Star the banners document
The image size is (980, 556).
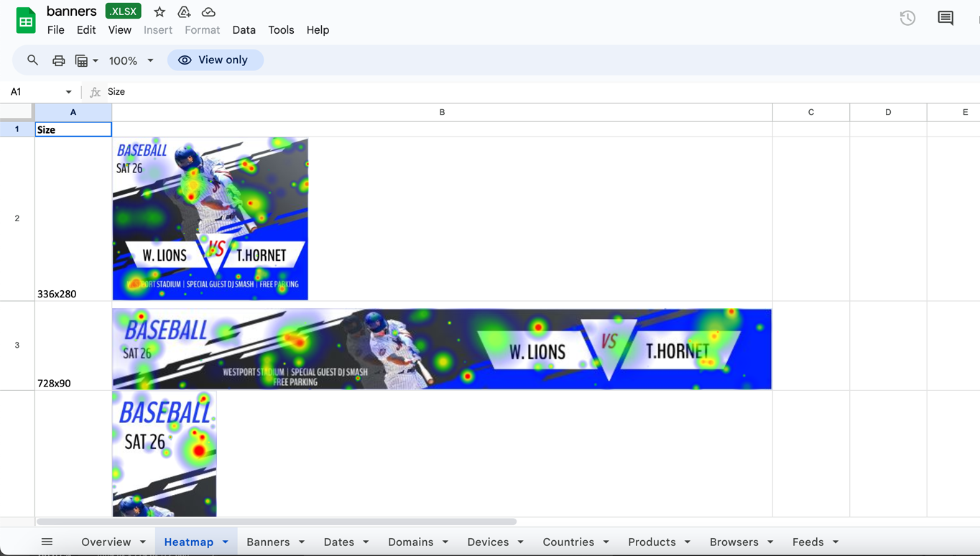(x=160, y=12)
